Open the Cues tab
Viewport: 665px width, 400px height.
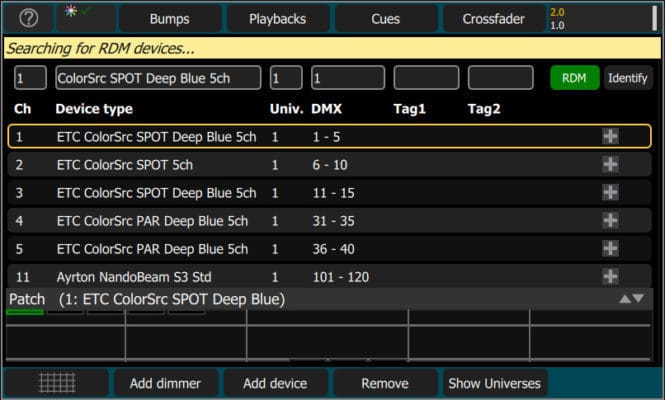click(x=385, y=19)
